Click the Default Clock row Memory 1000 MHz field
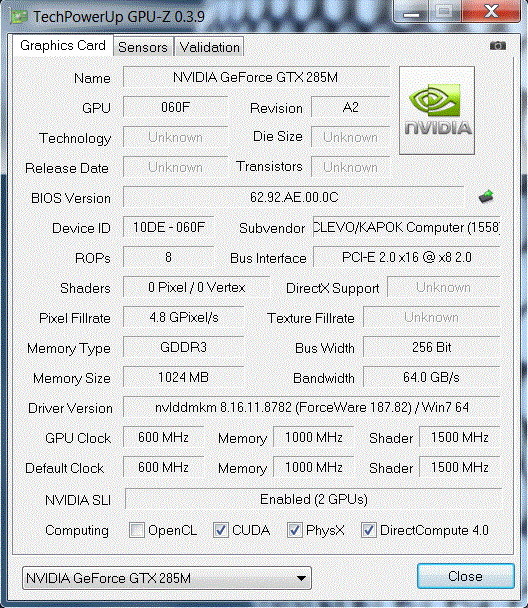Viewport: 528px width, 608px height. coord(314,467)
